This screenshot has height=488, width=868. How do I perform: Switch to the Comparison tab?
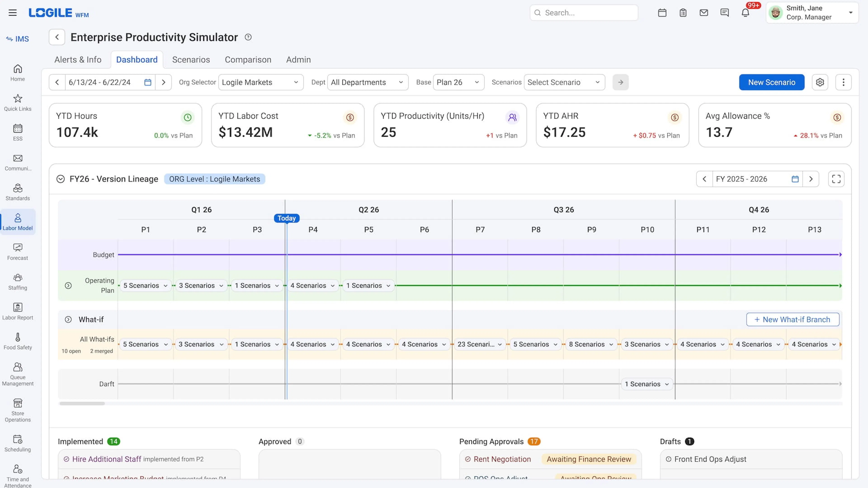point(248,60)
